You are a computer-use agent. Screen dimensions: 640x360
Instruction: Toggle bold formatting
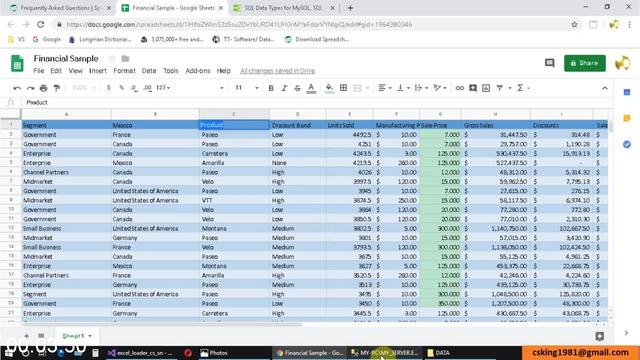[x=271, y=88]
